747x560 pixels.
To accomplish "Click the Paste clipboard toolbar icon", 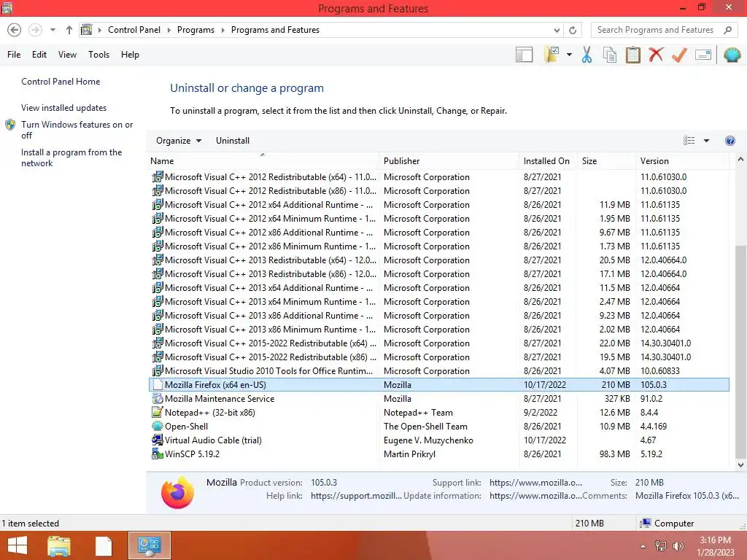I will (x=632, y=55).
